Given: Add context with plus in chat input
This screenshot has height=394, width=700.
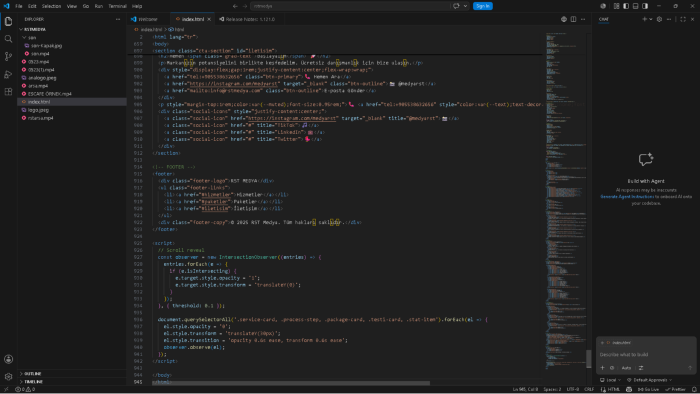Looking at the screenshot, I should (602, 368).
